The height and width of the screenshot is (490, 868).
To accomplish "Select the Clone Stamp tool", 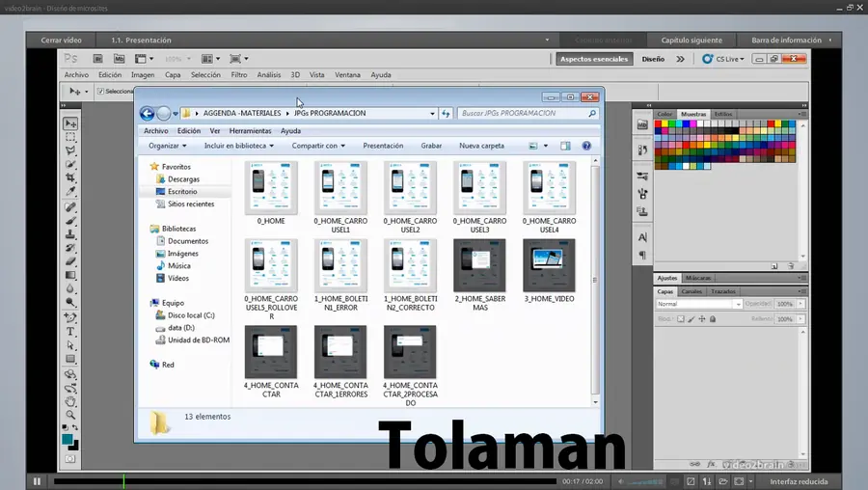I will (70, 234).
